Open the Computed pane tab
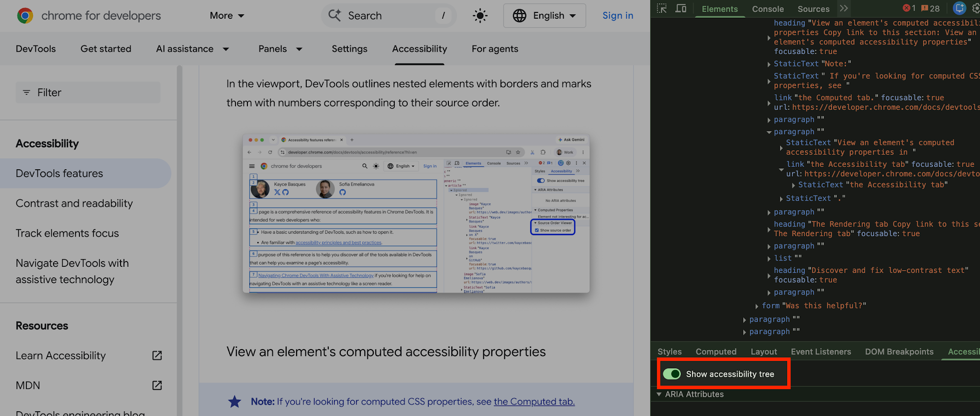This screenshot has width=980, height=416. point(716,352)
